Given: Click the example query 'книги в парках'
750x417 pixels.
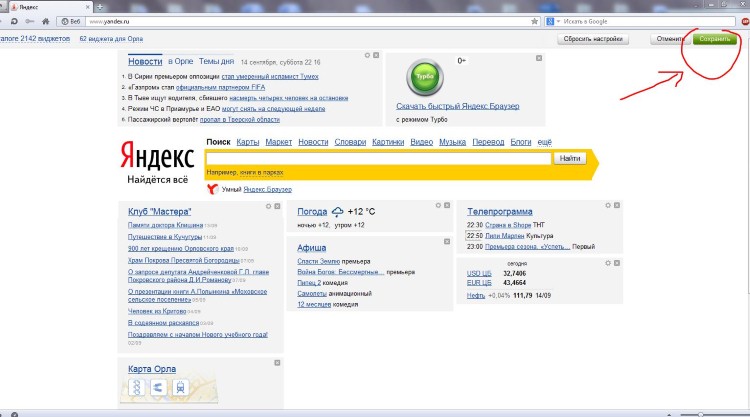Looking at the screenshot, I should 261,172.
